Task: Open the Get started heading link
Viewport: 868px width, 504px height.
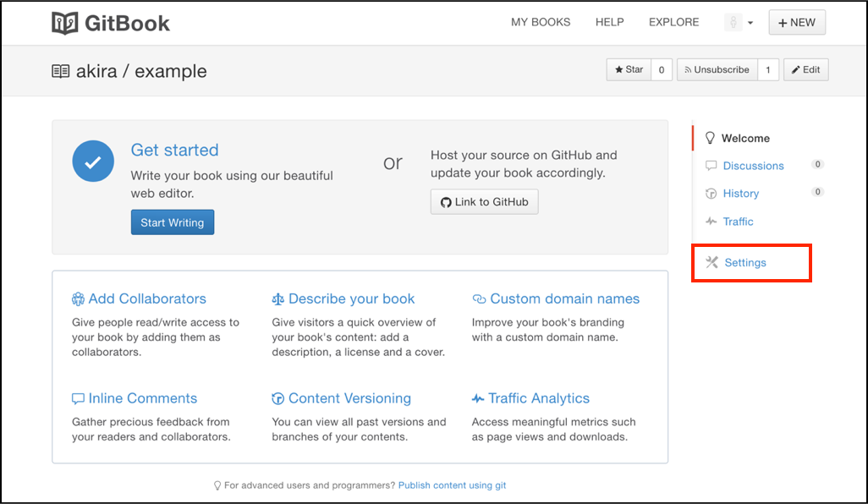Action: click(x=174, y=150)
